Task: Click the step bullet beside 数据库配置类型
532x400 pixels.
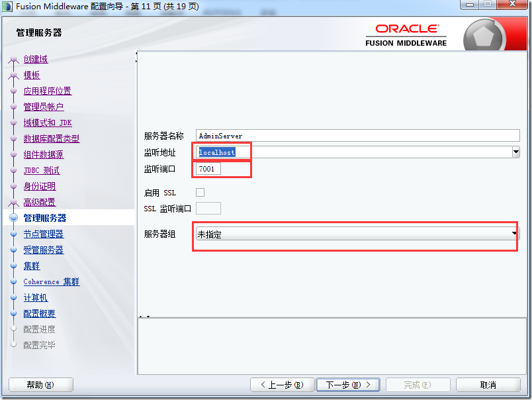Action: (x=14, y=138)
